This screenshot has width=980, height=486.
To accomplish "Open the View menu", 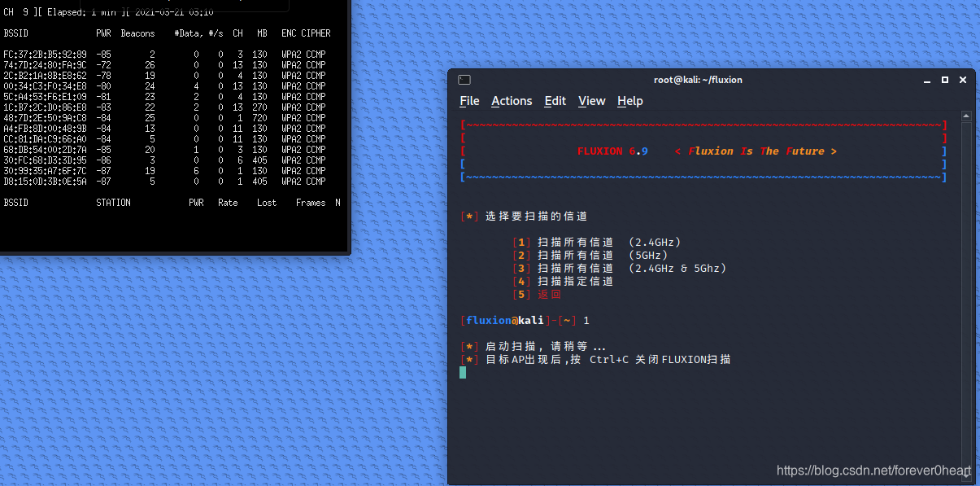I will click(x=592, y=101).
